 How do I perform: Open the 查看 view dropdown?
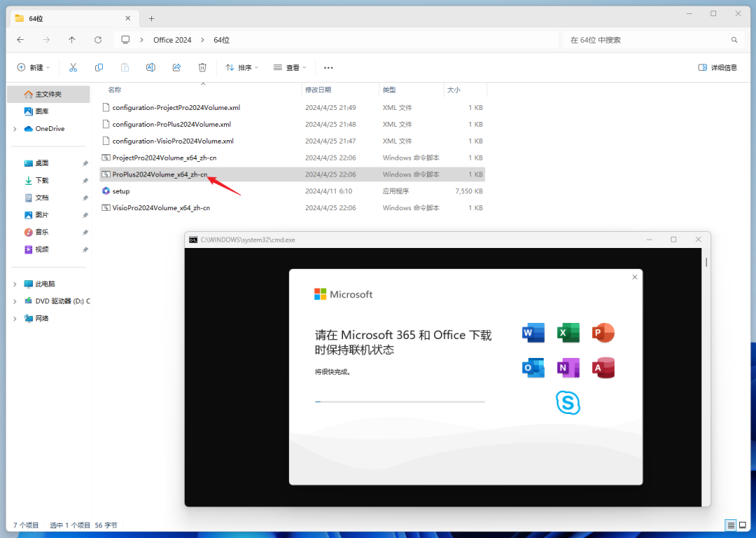pos(289,67)
